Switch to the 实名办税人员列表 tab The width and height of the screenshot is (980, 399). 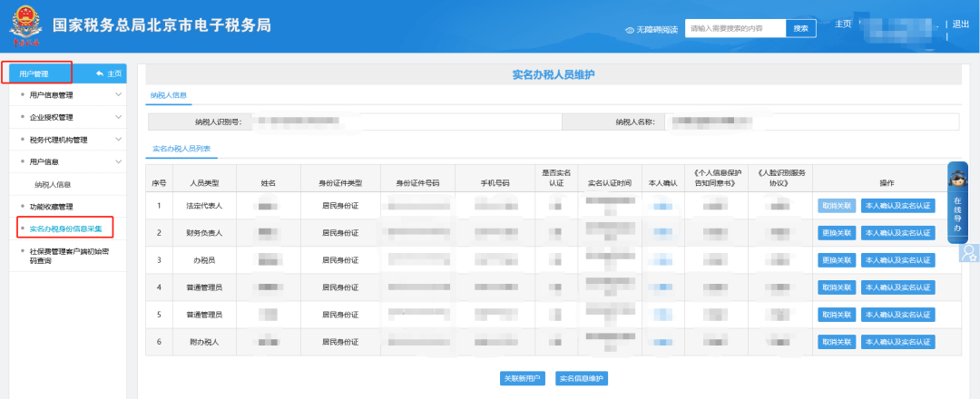point(181,147)
